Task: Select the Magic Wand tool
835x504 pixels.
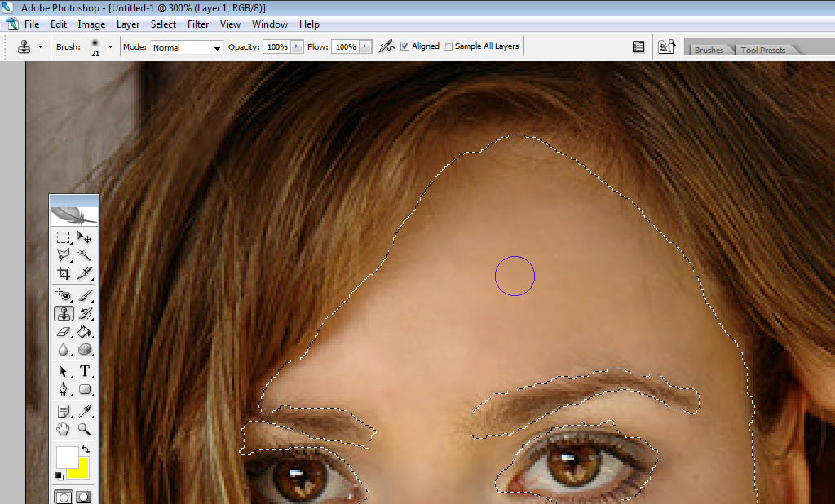Action: coord(85,255)
